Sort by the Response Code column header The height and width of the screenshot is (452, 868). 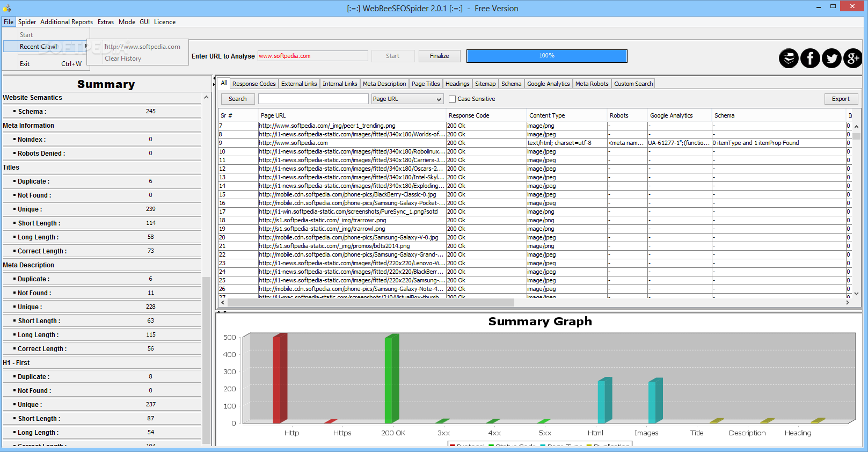[486, 115]
